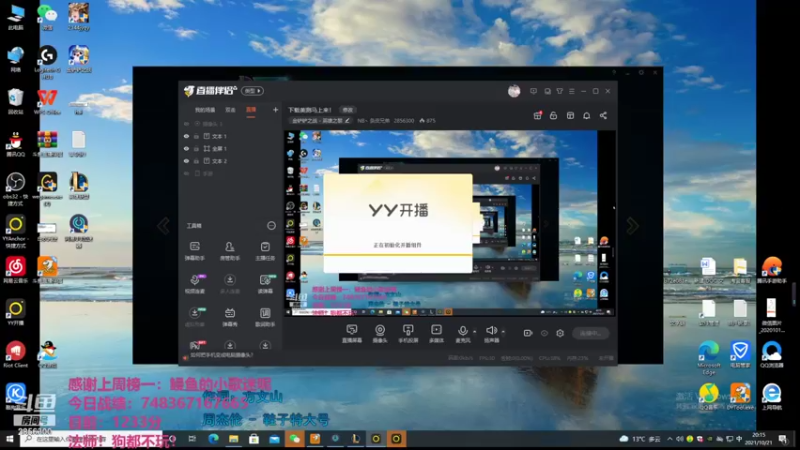
Task: Expand the speaker options arrow
Action: click(x=503, y=332)
